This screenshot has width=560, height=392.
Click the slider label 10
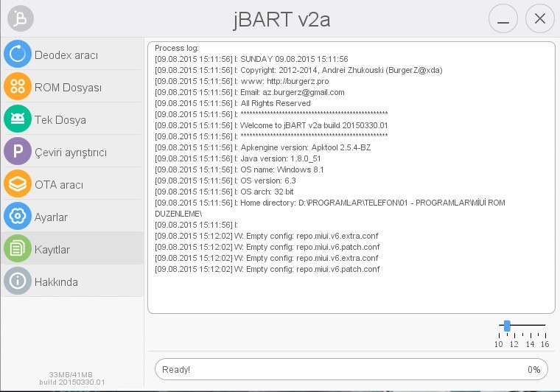tap(498, 344)
